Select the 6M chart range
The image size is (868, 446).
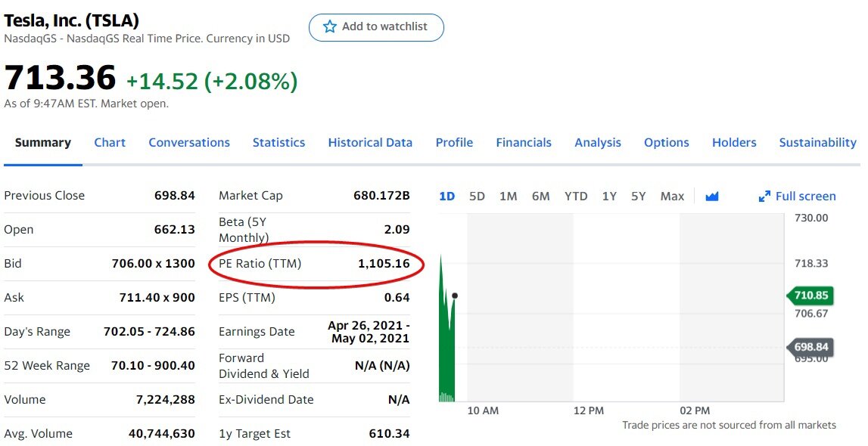(x=541, y=197)
